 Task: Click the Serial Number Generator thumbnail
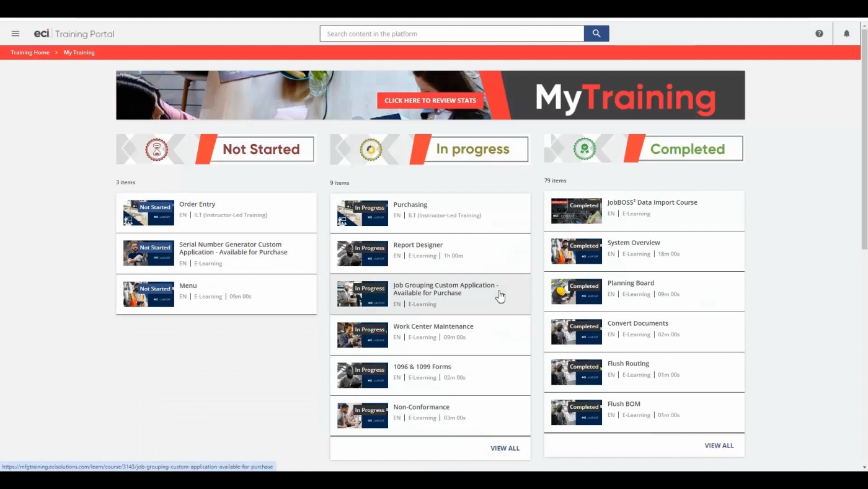tap(149, 253)
